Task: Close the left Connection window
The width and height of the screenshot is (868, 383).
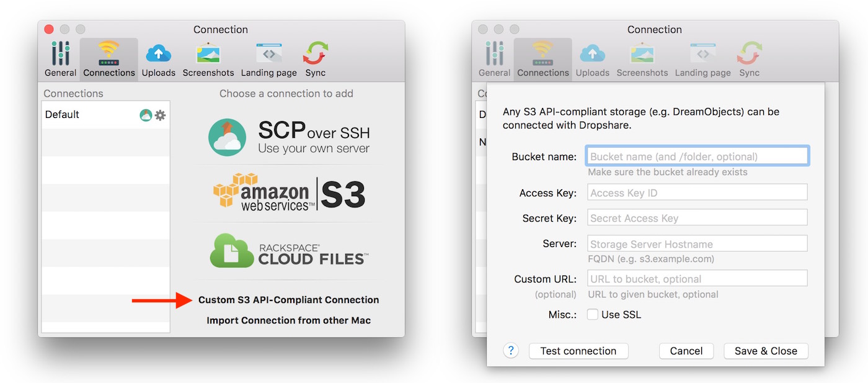Action: (x=49, y=29)
